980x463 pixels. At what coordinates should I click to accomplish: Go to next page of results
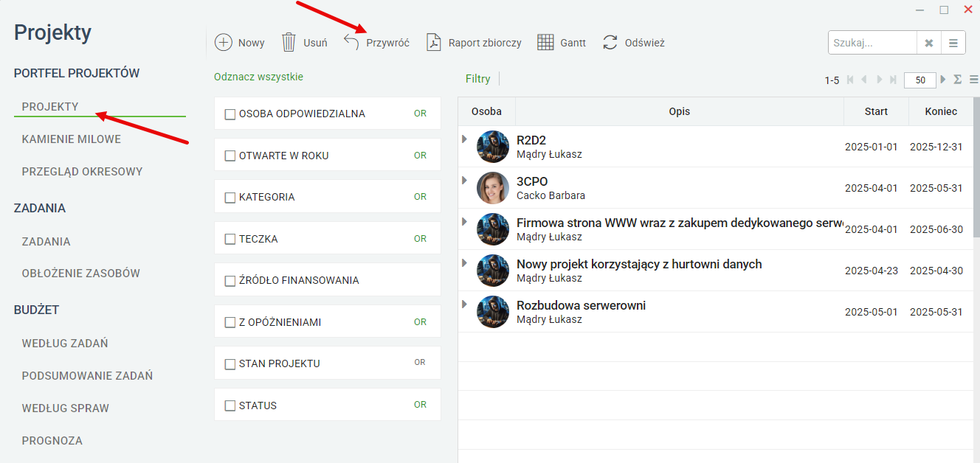coord(880,80)
